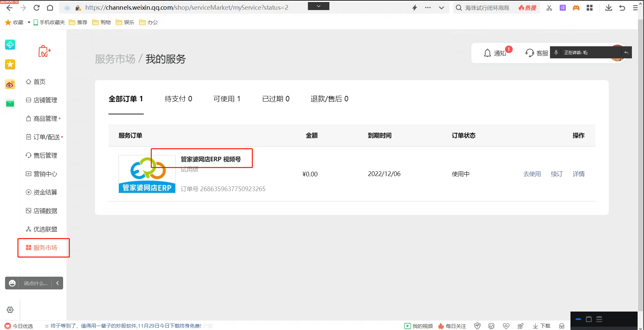The image size is (644, 330).
Task: Open the 收藏 favorites star
Action: point(14,22)
